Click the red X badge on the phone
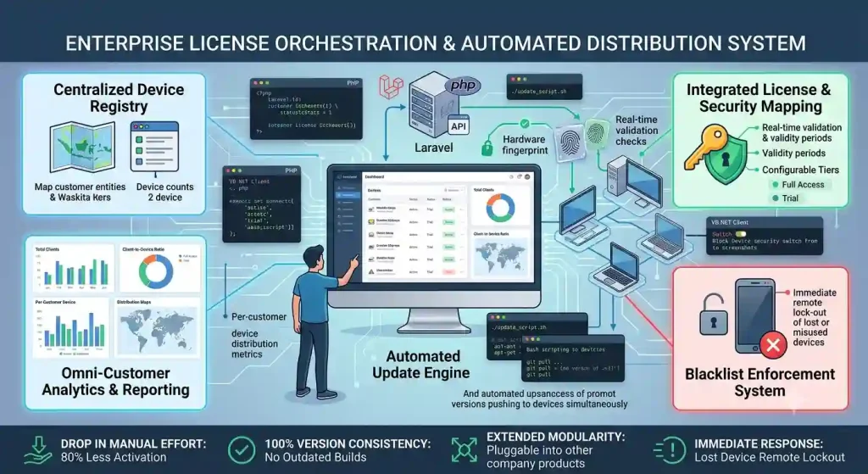This screenshot has height=474, width=868. (773, 345)
